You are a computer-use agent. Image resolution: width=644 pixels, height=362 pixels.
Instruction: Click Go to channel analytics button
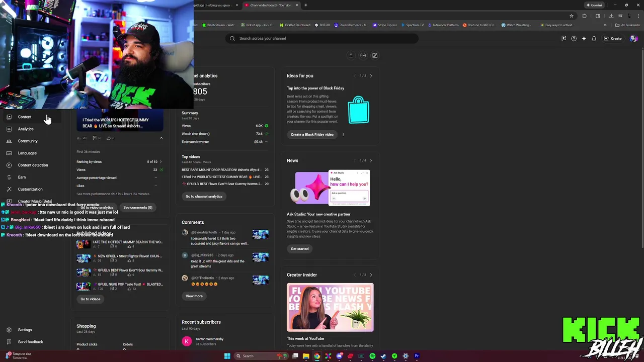[x=204, y=197]
